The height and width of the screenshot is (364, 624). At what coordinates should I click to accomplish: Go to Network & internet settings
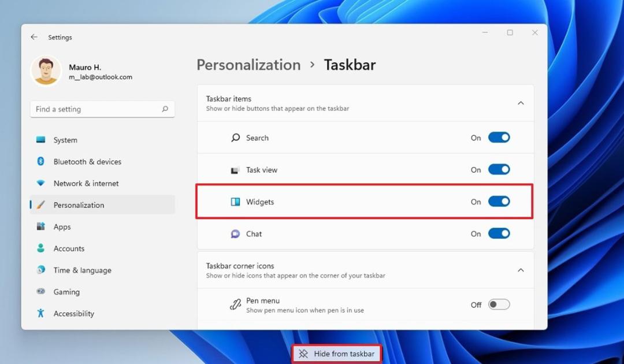(102, 183)
